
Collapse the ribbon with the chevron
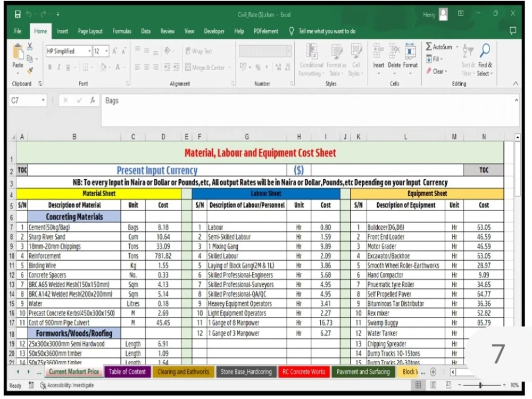point(516,84)
